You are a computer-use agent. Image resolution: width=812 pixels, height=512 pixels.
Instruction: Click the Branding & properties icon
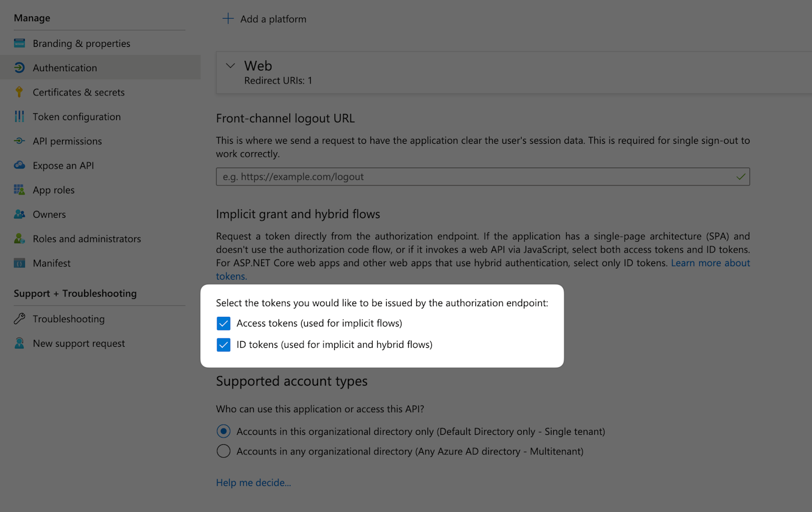point(19,43)
